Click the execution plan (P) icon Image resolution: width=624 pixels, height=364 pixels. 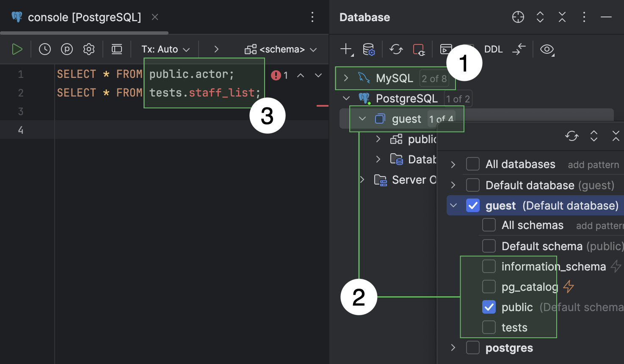[x=66, y=49]
